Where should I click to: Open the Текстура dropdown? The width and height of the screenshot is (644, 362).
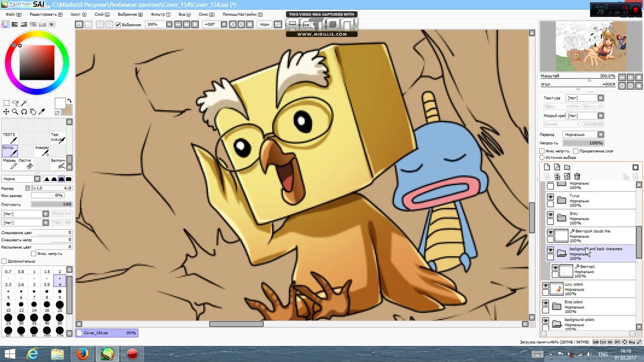601,98
